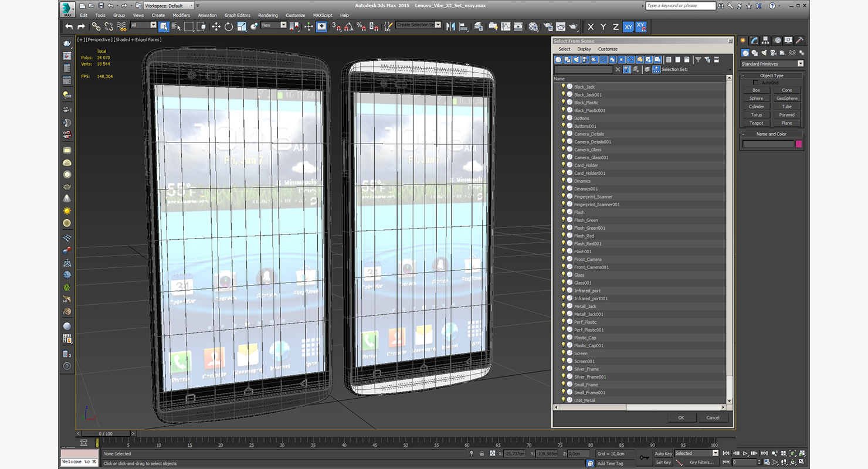Go to the end frame
868x469 pixels.
point(764,453)
